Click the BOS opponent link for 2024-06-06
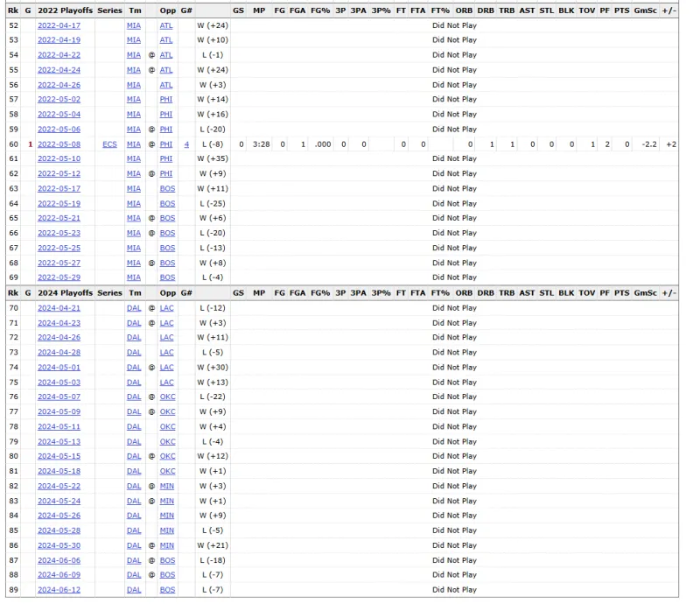This screenshot has height=604, width=700. pos(167,560)
